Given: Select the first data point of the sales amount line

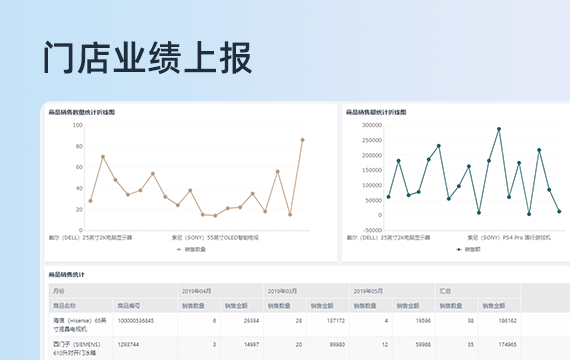Looking at the screenshot, I should click(389, 197).
